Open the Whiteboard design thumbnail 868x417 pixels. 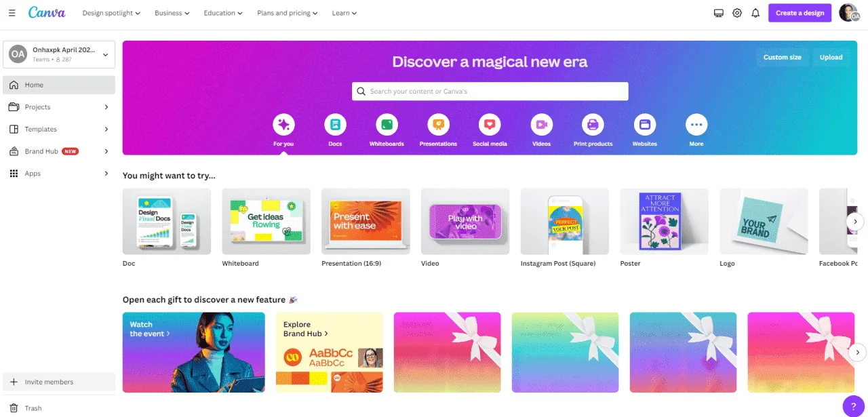pos(266,222)
